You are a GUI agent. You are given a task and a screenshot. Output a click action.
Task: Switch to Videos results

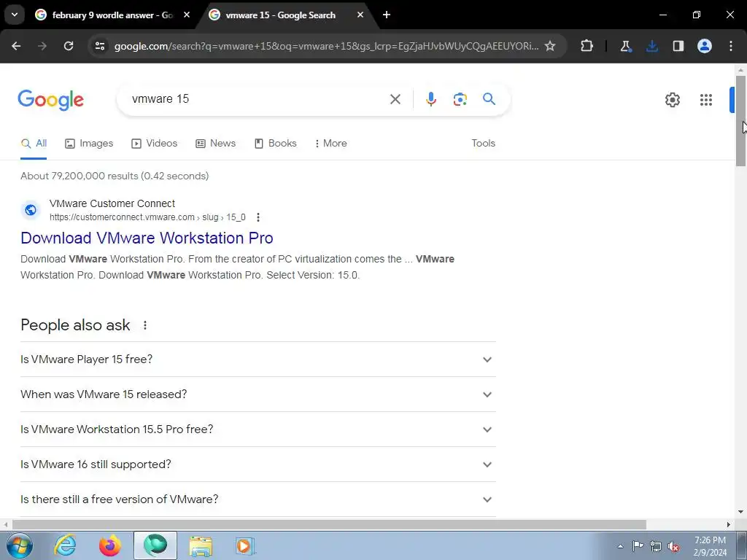click(x=155, y=144)
